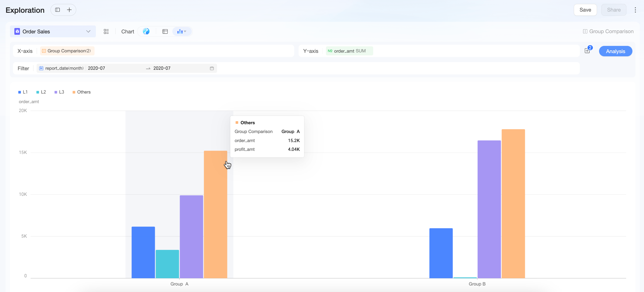Add a new exploration with plus icon
This screenshot has width=644, height=292.
(x=69, y=10)
